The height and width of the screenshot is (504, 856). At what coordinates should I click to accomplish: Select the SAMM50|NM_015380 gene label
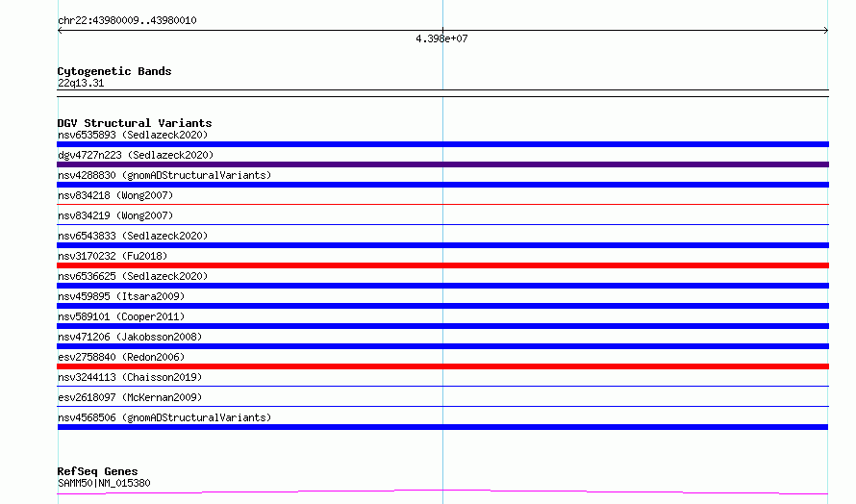104,483
